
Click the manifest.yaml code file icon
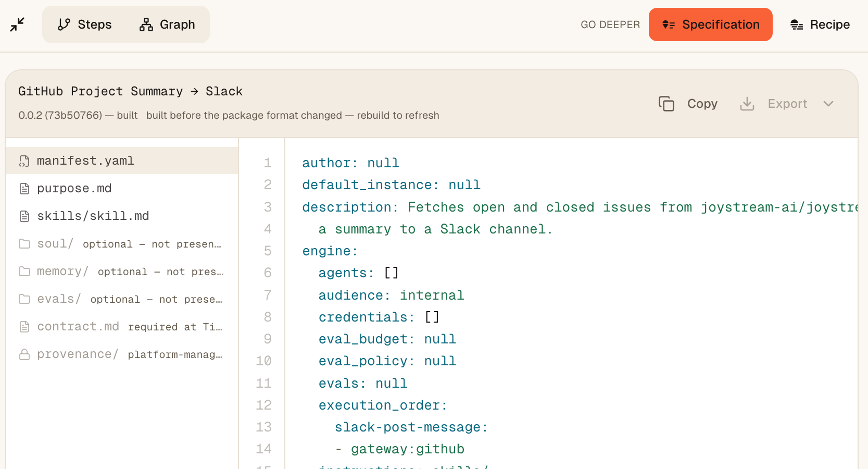[24, 161]
